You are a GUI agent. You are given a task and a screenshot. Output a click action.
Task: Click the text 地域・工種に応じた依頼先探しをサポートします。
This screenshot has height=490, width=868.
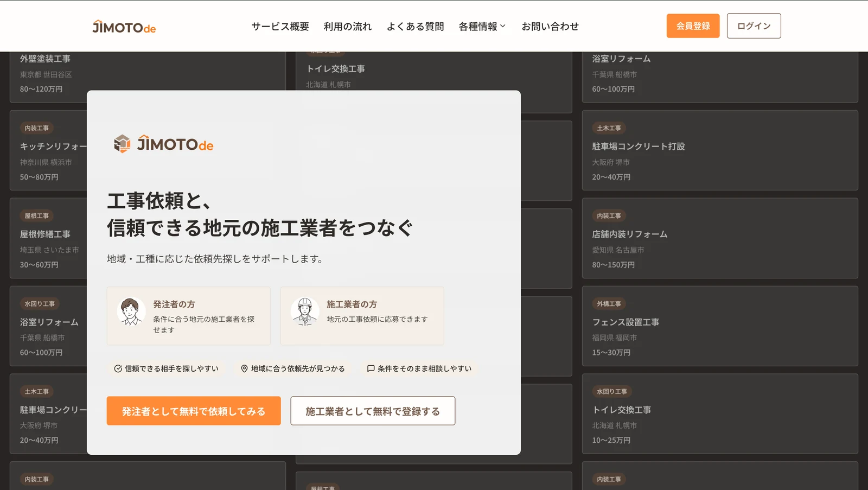[216, 259]
